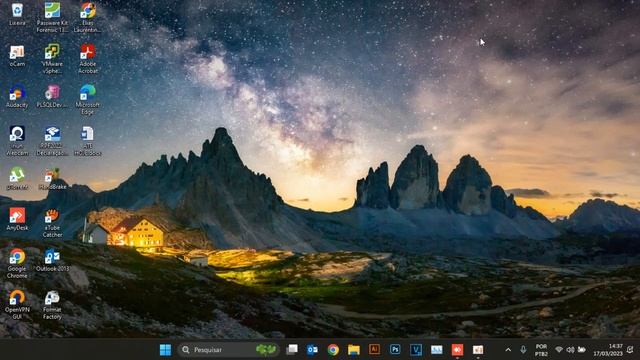Click the battery status tray icon
This screenshot has width=640, height=360.
(x=582, y=350)
